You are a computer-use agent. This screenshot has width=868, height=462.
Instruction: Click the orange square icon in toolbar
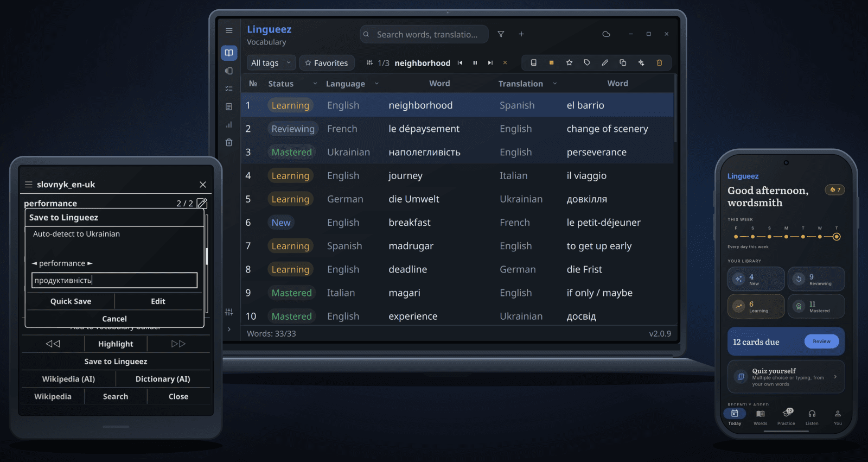tap(552, 63)
